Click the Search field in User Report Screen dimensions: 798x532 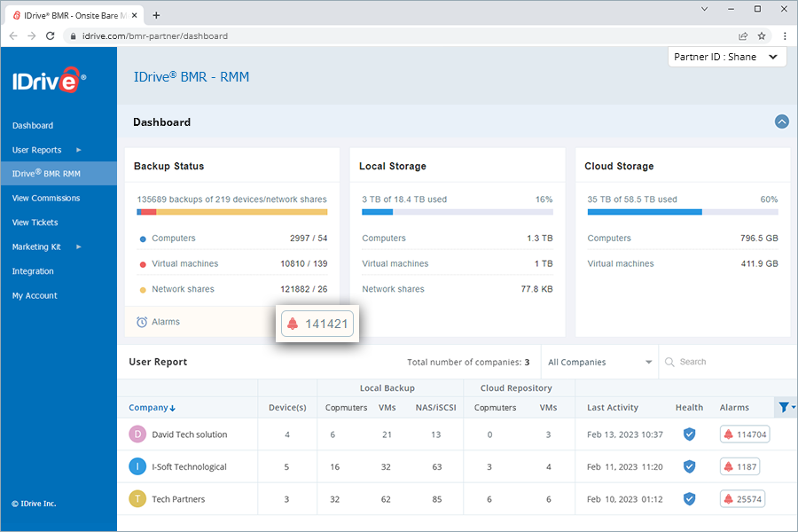(730, 362)
